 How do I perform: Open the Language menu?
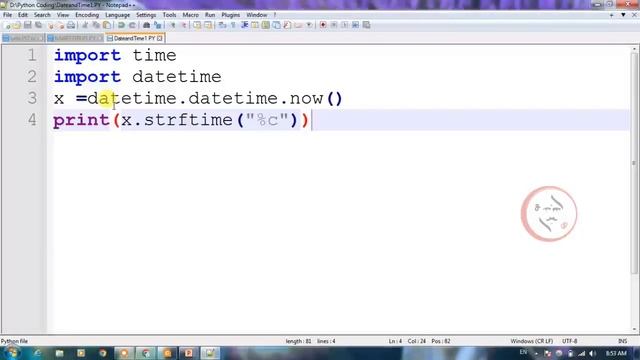(118, 15)
